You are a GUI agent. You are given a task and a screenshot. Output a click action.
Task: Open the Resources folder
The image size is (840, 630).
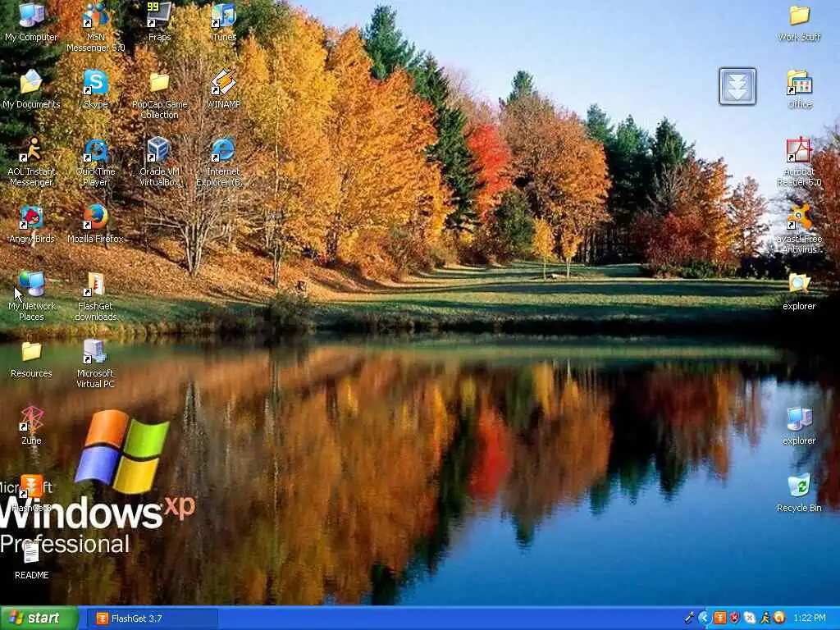click(31, 359)
